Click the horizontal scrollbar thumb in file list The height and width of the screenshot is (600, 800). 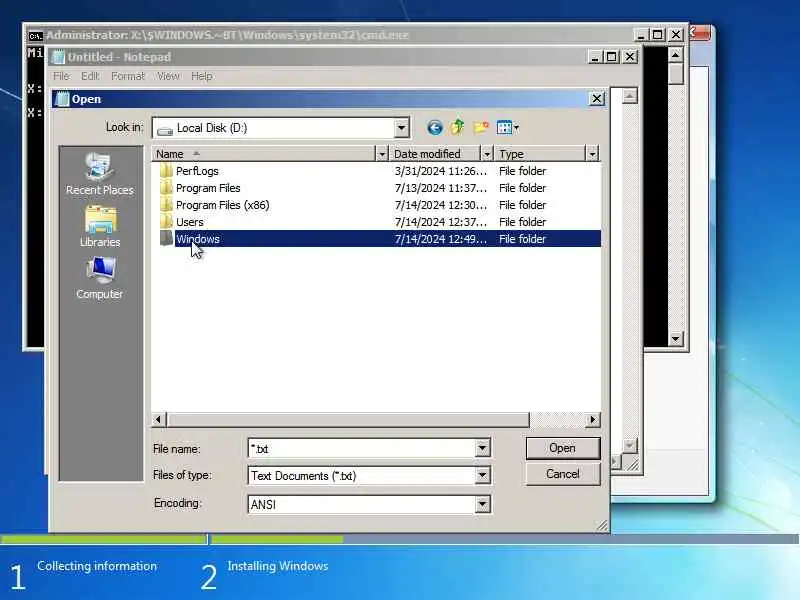click(x=347, y=419)
